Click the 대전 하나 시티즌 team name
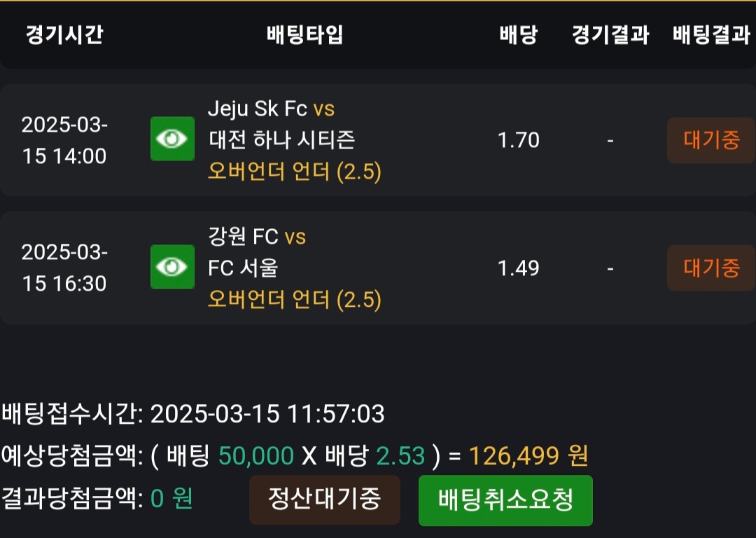This screenshot has width=756, height=538. (281, 140)
